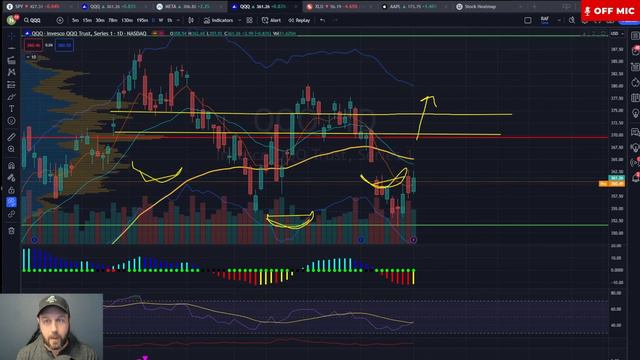The height and width of the screenshot is (360, 640).
Task: Click the QQQ Invesco QQQ Trust chart title
Action: coord(89,33)
